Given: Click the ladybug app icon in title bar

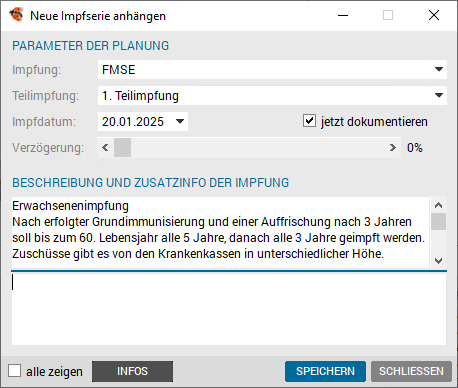Looking at the screenshot, I should (x=16, y=15).
